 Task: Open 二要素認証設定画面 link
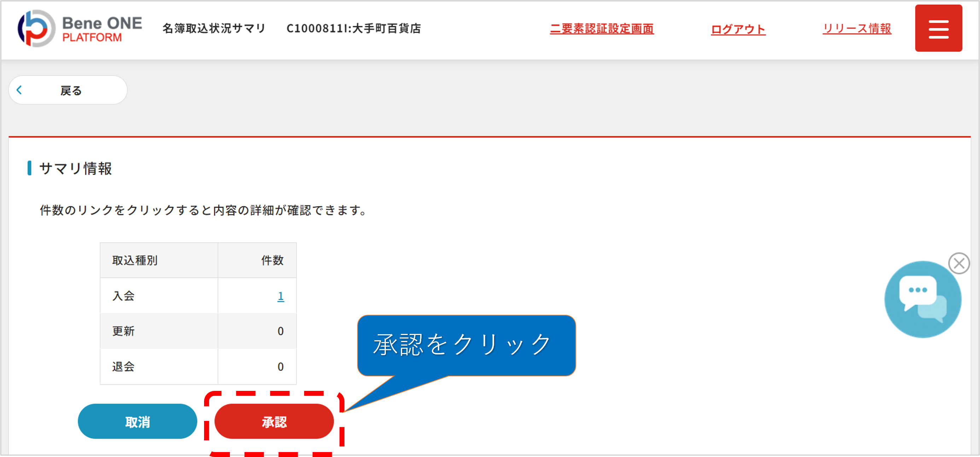point(602,29)
